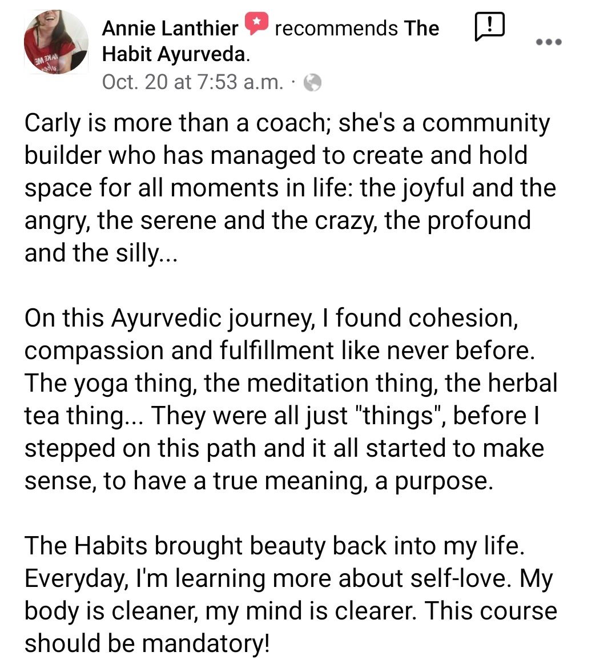This screenshot has height=672, width=616.
Task: Click the word "Carly" starting the review
Action: point(52,123)
